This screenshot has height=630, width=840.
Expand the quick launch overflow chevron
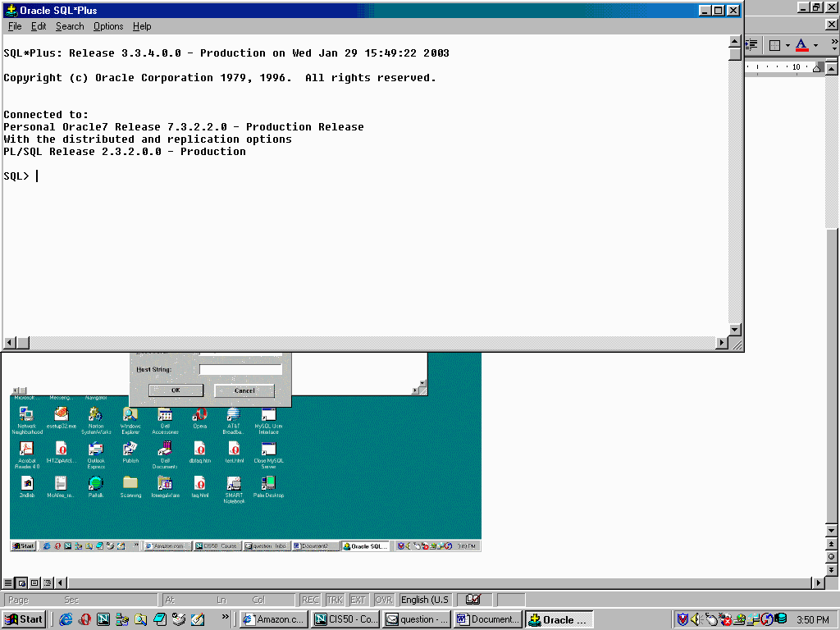click(x=225, y=617)
